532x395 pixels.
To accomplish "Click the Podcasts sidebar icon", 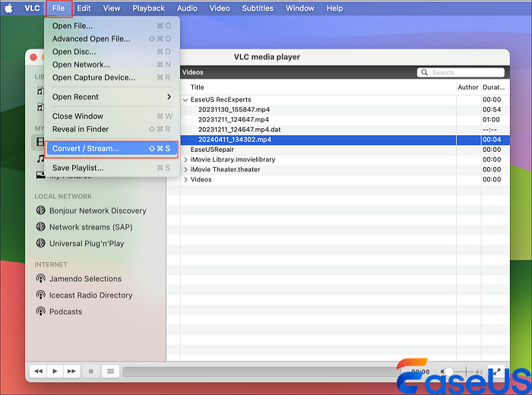I will click(41, 311).
